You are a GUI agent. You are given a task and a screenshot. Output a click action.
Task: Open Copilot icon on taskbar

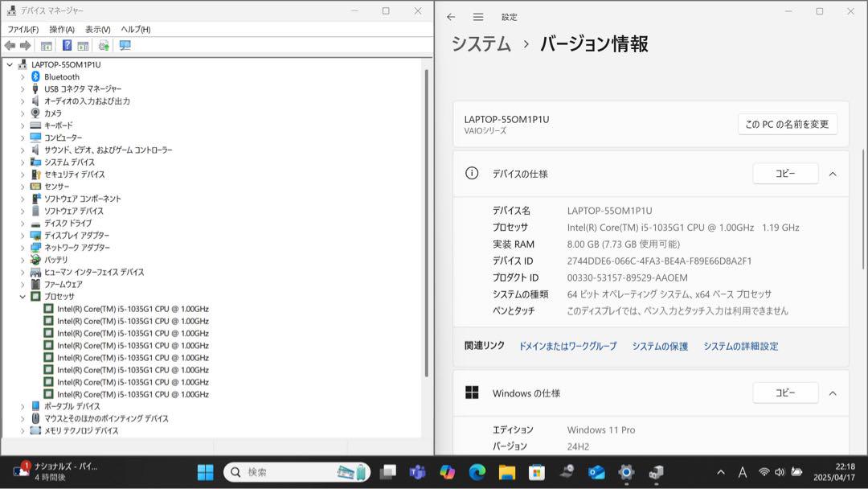448,472
